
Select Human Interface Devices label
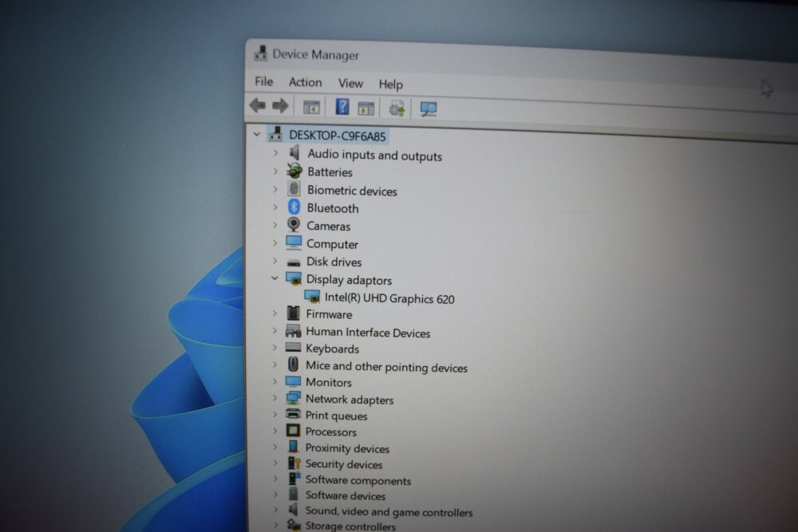pos(368,333)
